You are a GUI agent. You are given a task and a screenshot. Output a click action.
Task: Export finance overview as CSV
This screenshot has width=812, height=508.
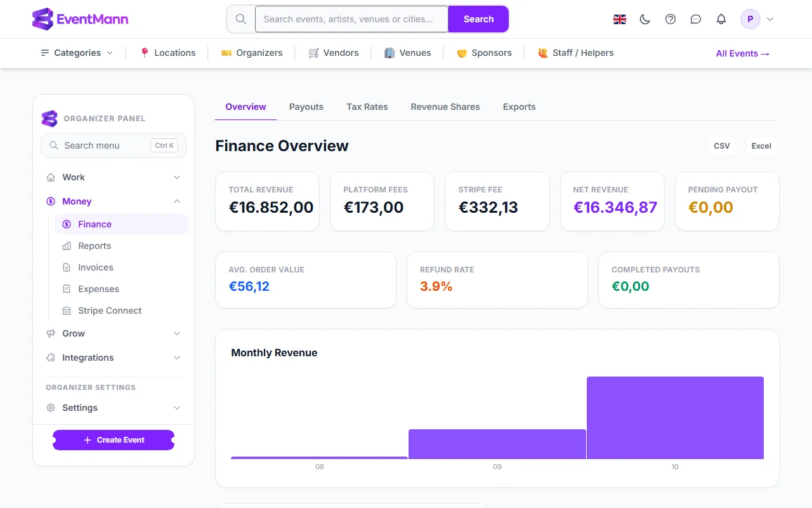tap(722, 146)
